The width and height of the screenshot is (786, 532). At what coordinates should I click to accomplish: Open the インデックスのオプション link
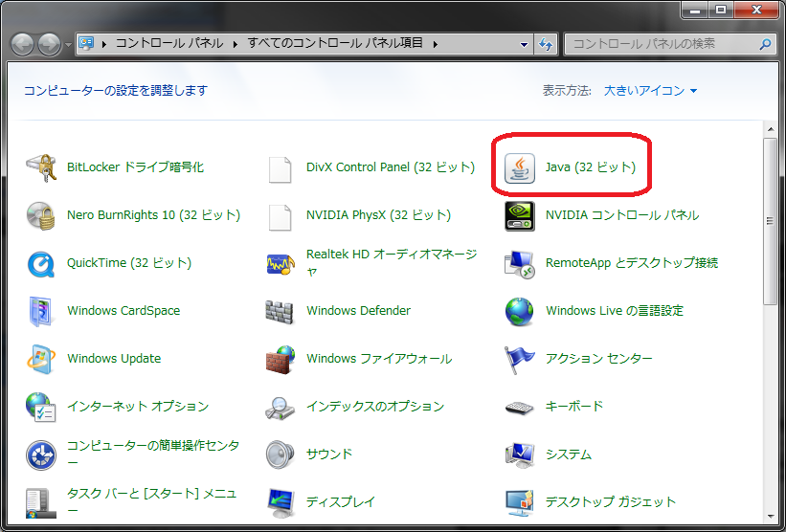375,407
